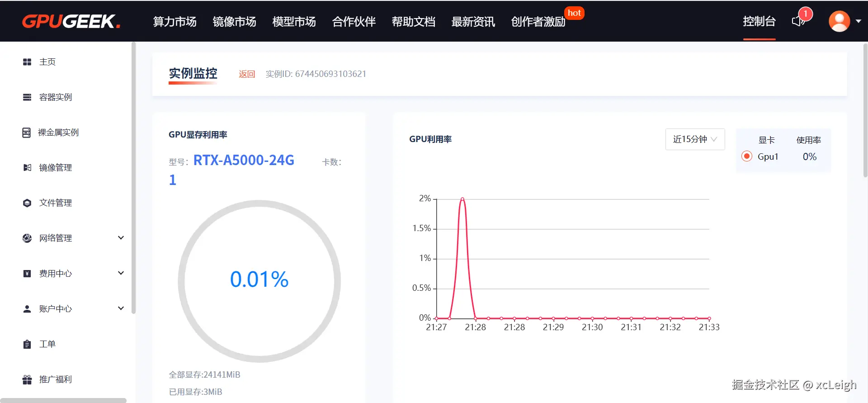
Task: Click the last data point at 21:33
Action: (709, 318)
